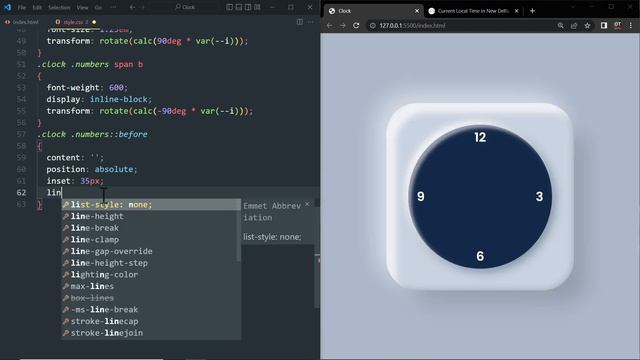The height and width of the screenshot is (360, 640).
Task: Choose the stroke-linecap suggestion
Action: coord(151,321)
